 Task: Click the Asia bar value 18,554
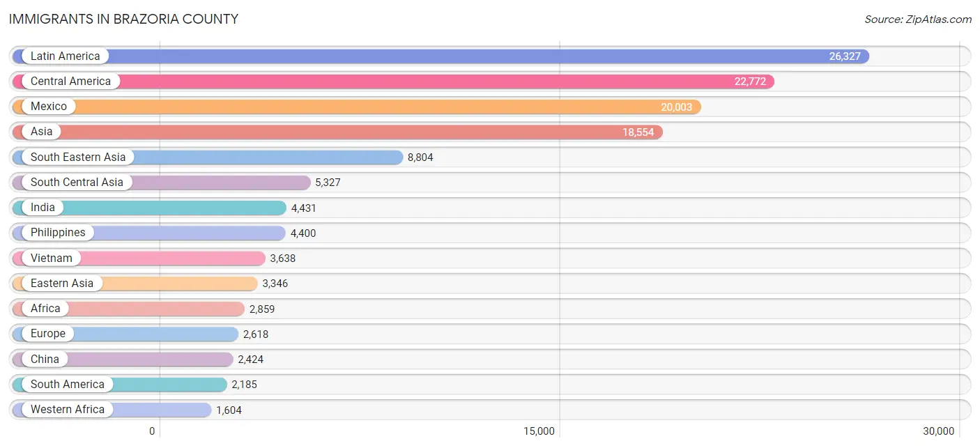[x=638, y=132]
